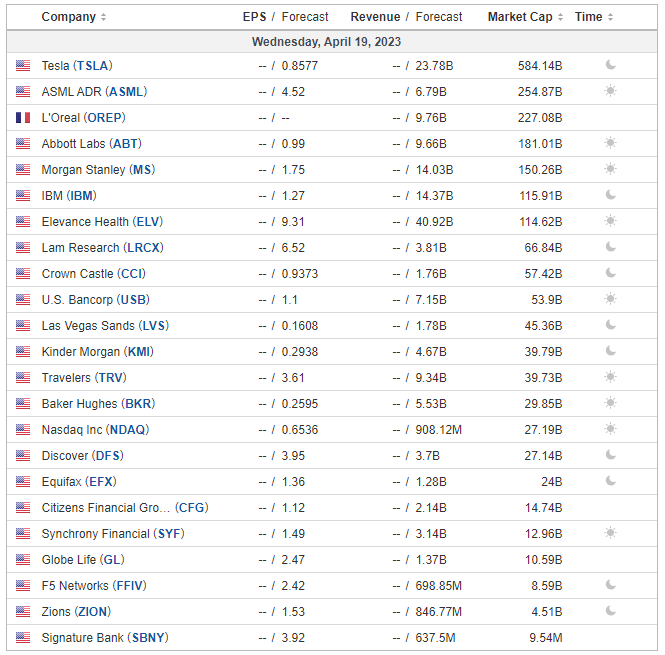The width and height of the screenshot is (665, 655).
Task: Sort by Market Cap using arrows
Action: pos(560,17)
